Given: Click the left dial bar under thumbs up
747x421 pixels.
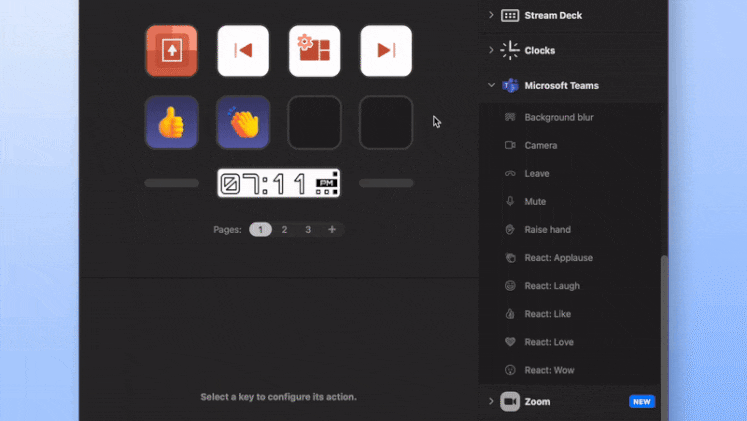Looking at the screenshot, I should click(x=172, y=183).
